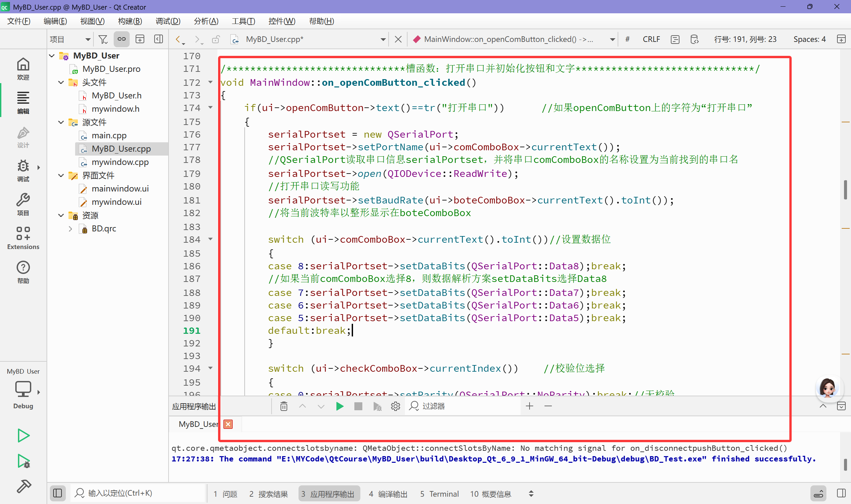Open application output settings gear icon

pos(395,406)
